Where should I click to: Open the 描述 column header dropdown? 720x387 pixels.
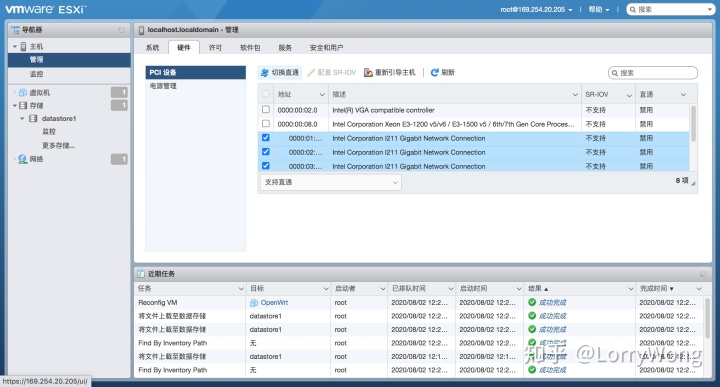pos(575,95)
